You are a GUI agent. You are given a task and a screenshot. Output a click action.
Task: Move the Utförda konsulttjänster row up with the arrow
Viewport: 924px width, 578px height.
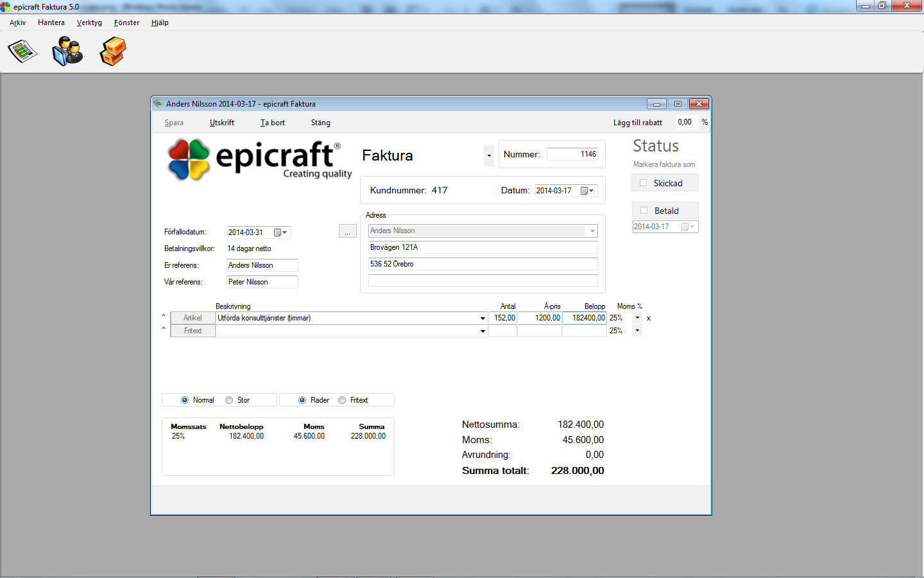[163, 316]
